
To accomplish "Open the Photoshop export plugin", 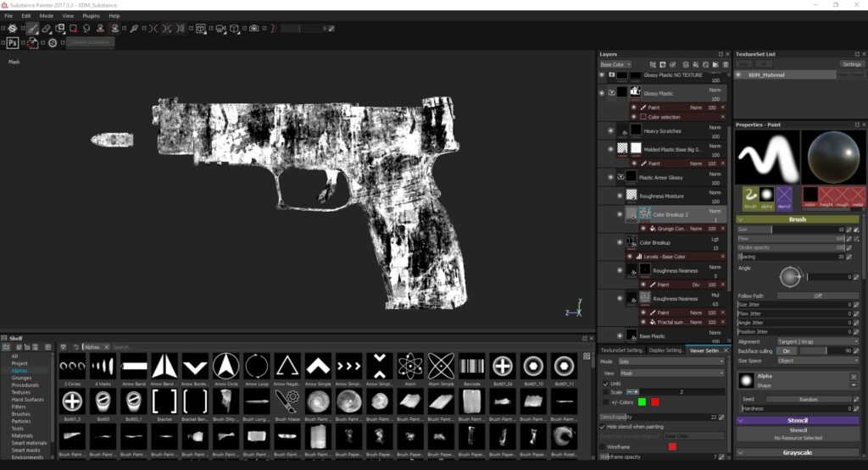I will coord(13,42).
